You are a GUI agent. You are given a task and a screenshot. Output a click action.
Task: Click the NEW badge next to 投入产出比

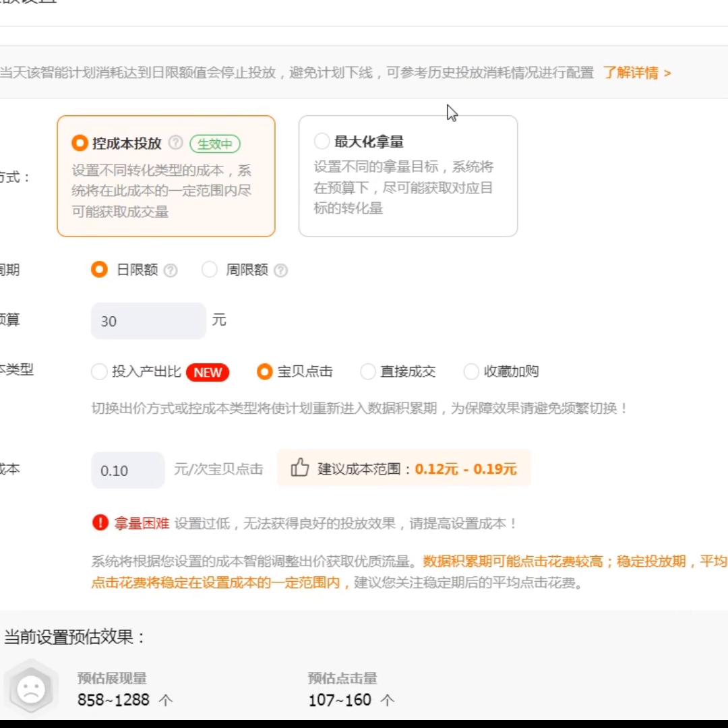(x=207, y=372)
